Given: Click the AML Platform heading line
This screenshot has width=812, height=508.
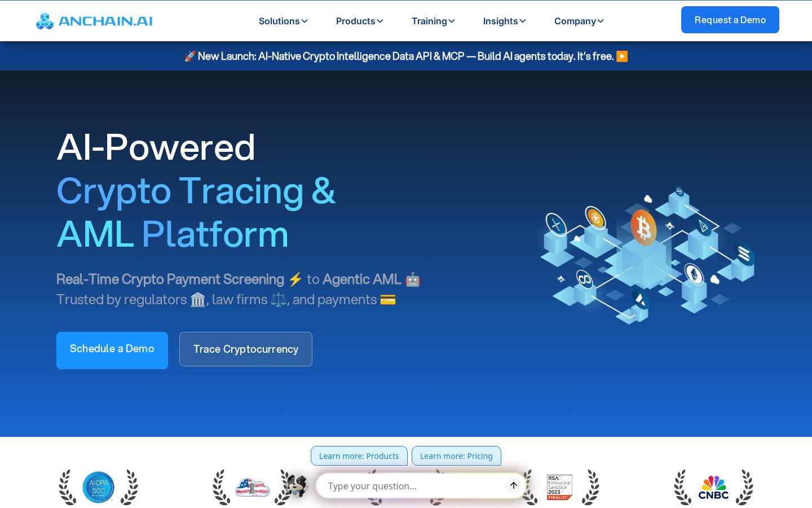Looking at the screenshot, I should [x=173, y=234].
